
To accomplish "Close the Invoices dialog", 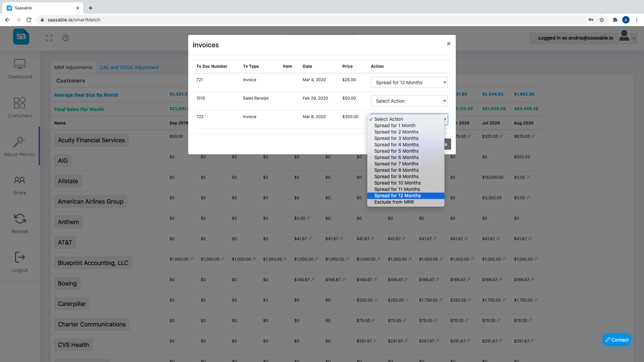I will 449,44.
